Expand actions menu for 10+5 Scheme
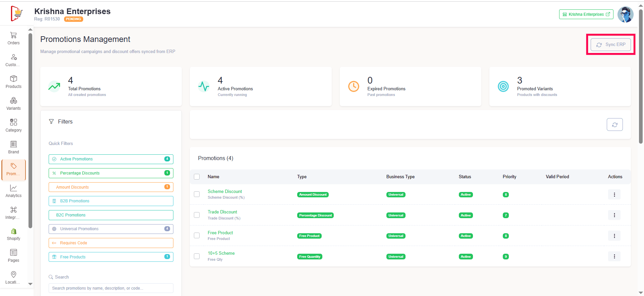The width and height of the screenshot is (644, 296). pyautogui.click(x=614, y=256)
